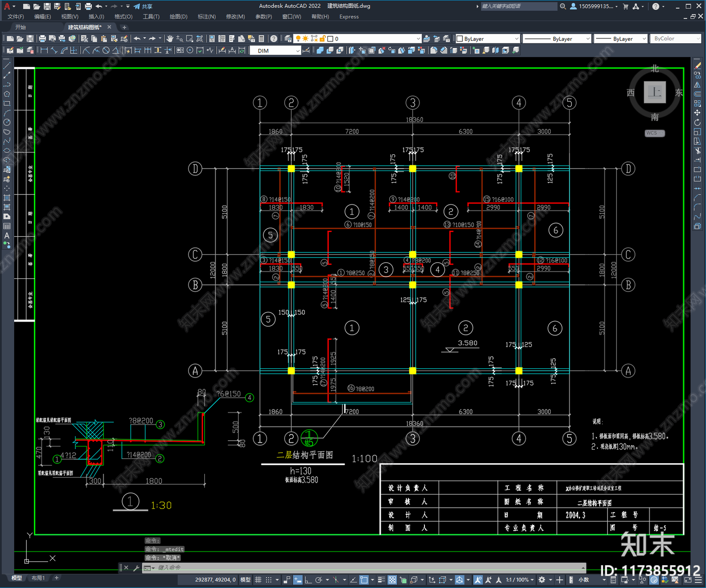
Task: Select the Center Mark tool
Action: 190,50
